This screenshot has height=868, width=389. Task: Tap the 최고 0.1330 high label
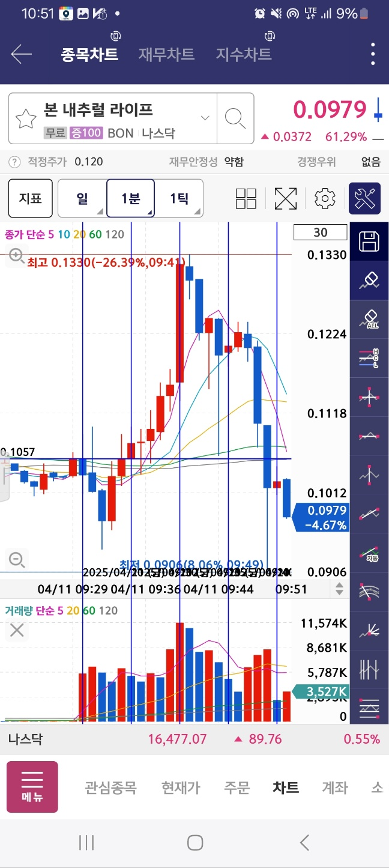106,262
